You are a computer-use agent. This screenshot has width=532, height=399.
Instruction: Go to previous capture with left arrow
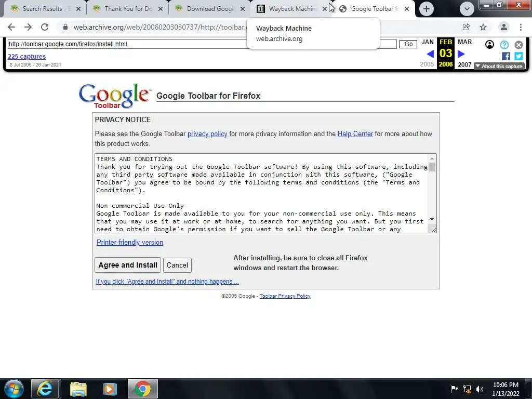pos(430,54)
